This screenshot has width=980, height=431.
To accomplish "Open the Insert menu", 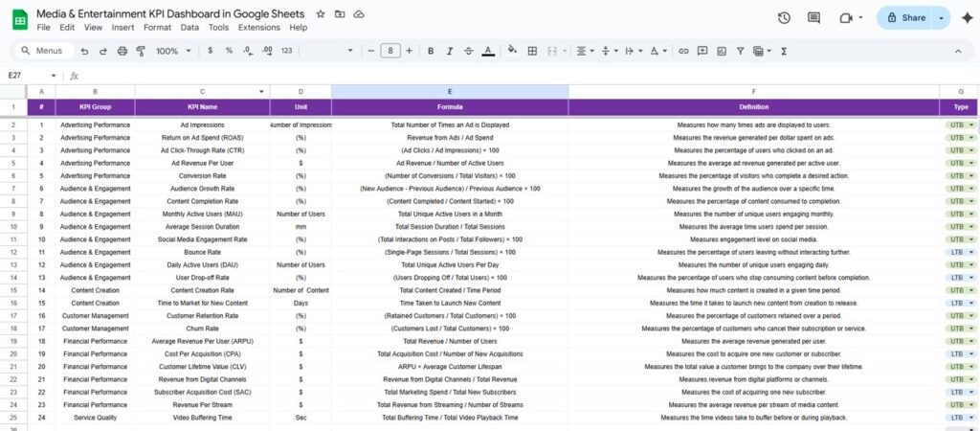I will [123, 28].
